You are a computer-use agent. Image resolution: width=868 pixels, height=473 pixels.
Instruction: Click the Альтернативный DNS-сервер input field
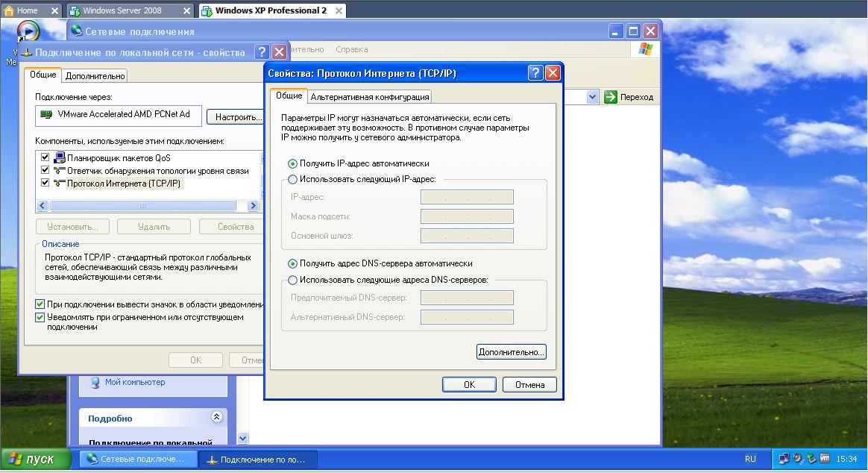467,317
